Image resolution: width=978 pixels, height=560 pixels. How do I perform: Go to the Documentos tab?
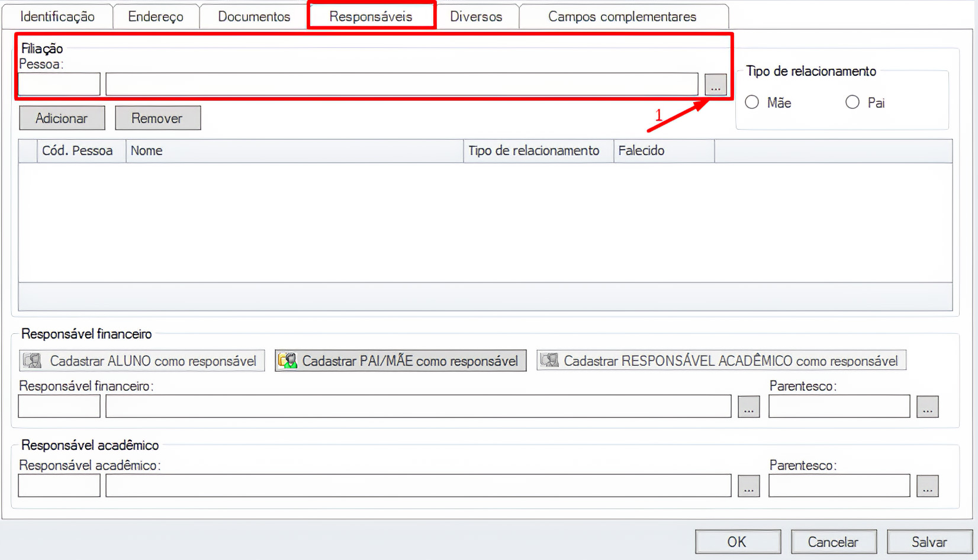[254, 17]
